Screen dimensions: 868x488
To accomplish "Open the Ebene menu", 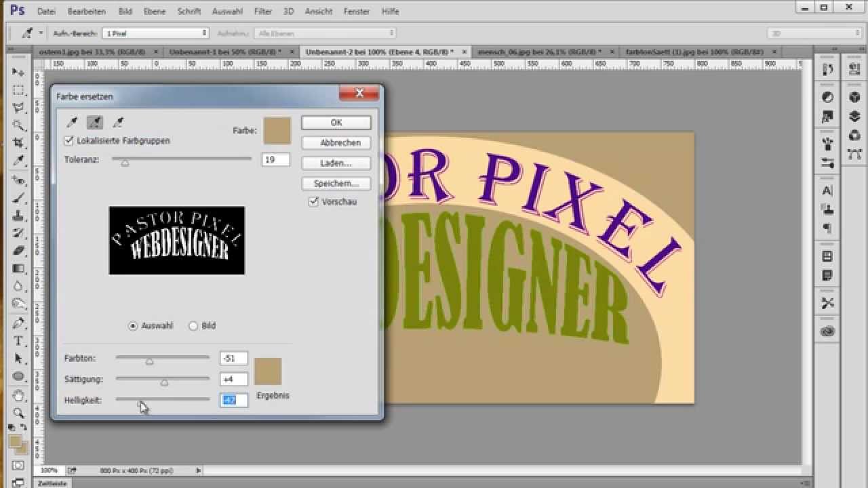I will 155,12.
